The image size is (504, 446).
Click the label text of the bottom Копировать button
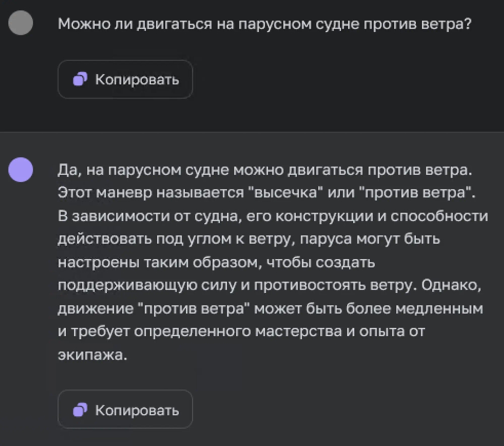[138, 410]
